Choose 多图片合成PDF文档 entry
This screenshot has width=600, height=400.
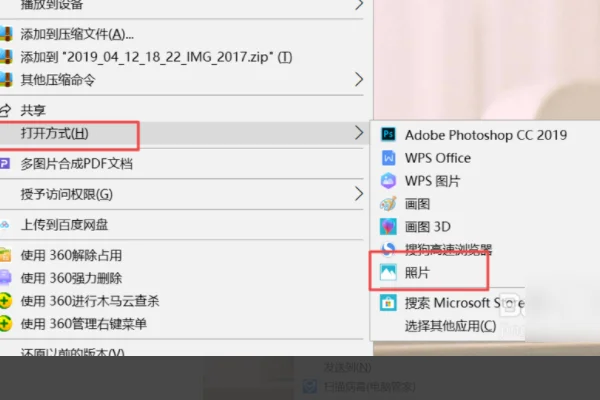click(77, 164)
